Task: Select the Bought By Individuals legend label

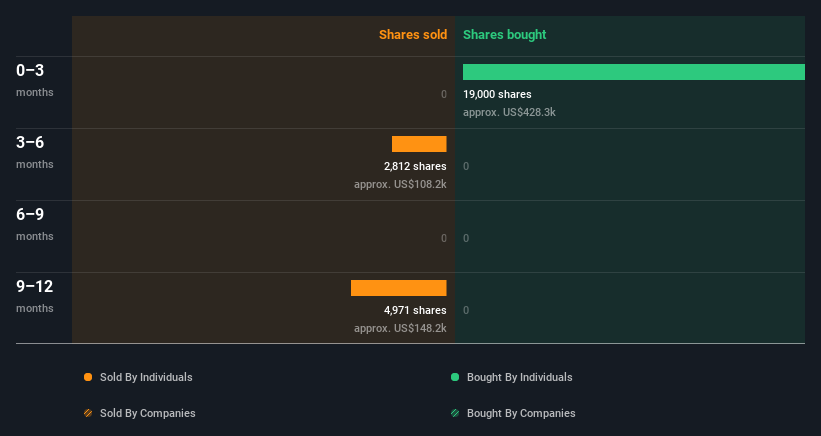Action: (519, 377)
